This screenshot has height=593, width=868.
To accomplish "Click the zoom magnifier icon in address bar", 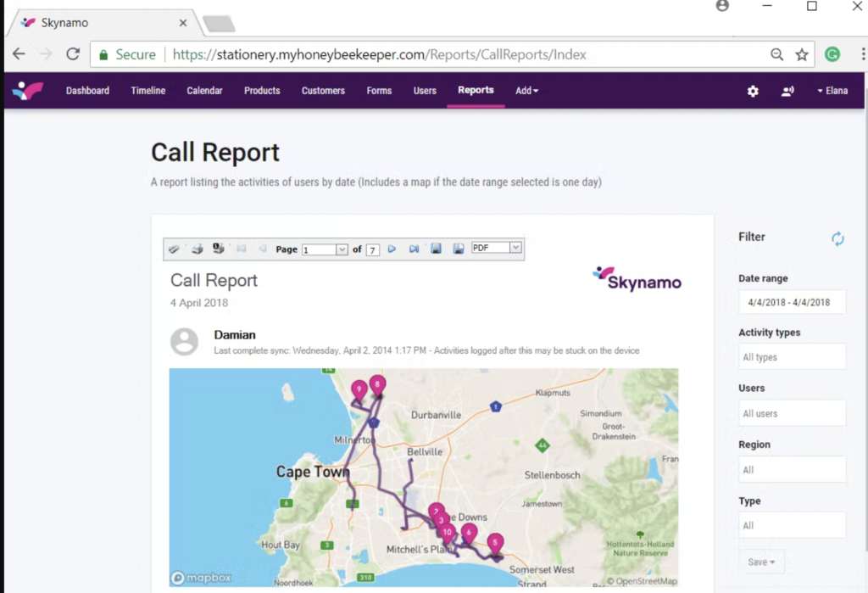I will (776, 54).
